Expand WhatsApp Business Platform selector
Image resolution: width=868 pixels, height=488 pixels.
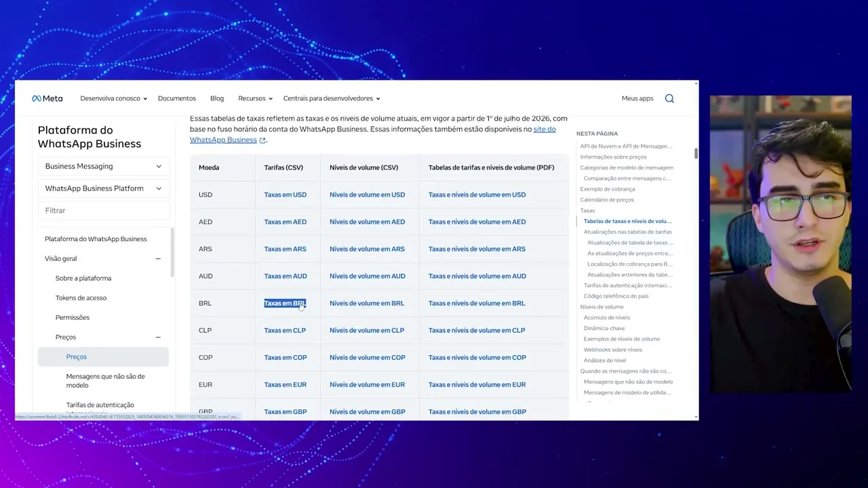(x=104, y=188)
